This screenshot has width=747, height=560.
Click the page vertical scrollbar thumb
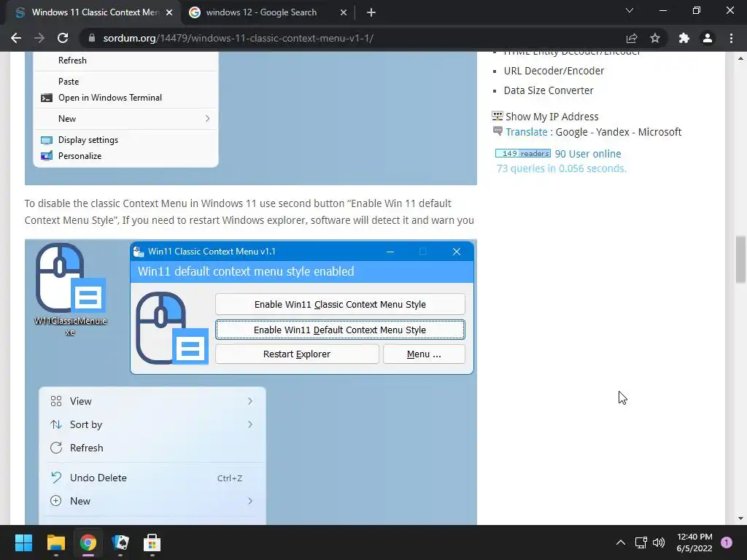(740, 260)
